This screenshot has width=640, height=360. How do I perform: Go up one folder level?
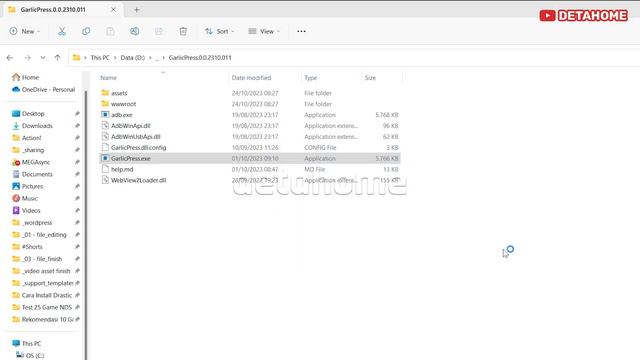tap(58, 58)
